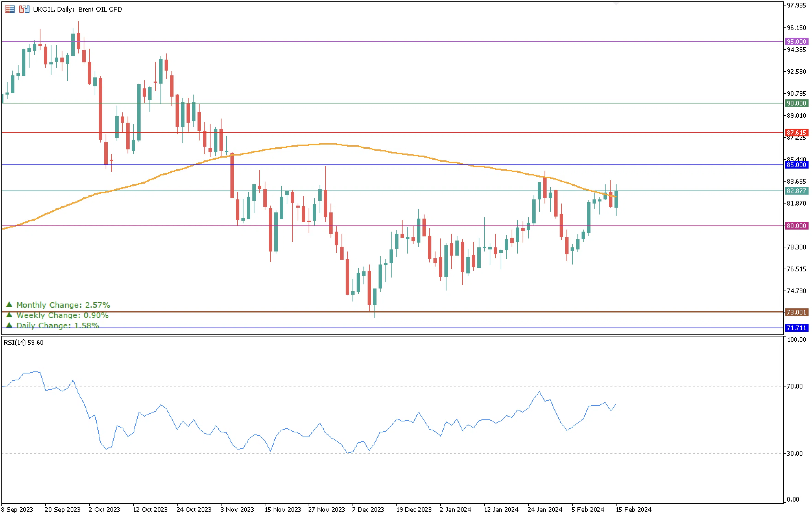This screenshot has height=516, width=812.
Task: Click the RSI(14) 59.60 indicator label
Action: coord(24,342)
